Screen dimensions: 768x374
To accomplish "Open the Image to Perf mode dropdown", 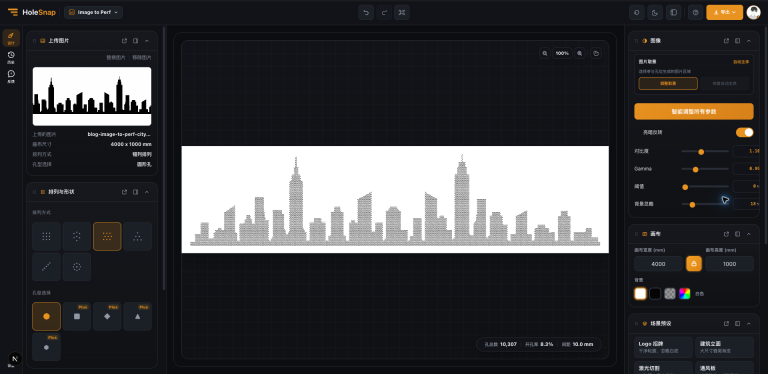I will pos(93,12).
